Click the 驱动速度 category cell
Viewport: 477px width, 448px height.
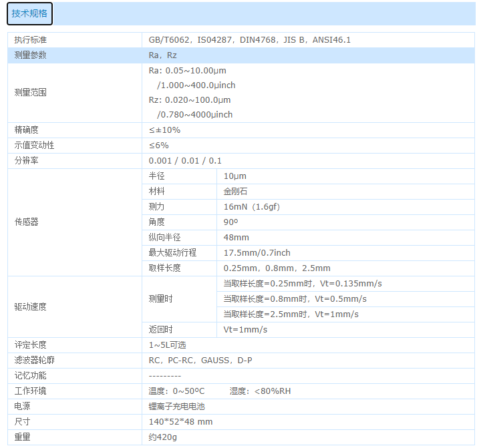point(31,306)
